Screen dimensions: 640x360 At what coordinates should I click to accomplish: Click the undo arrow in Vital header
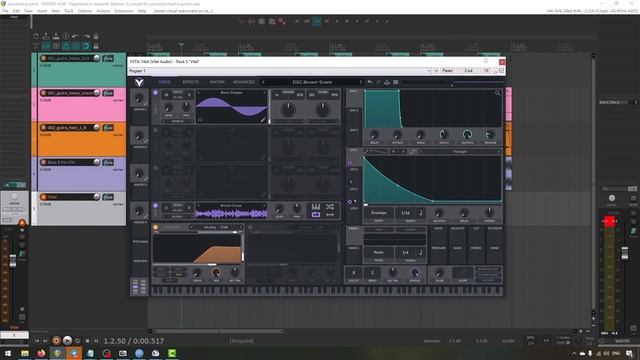coord(369,82)
